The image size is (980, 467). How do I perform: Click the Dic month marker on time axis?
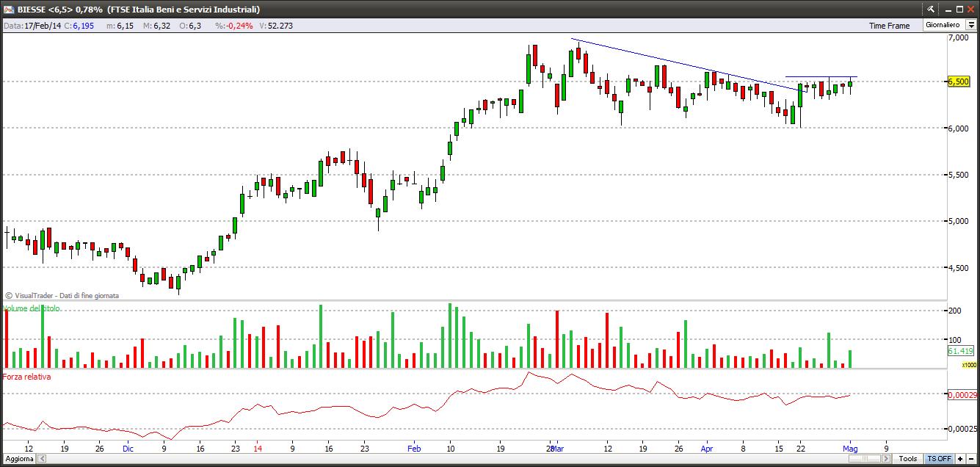tap(128, 448)
